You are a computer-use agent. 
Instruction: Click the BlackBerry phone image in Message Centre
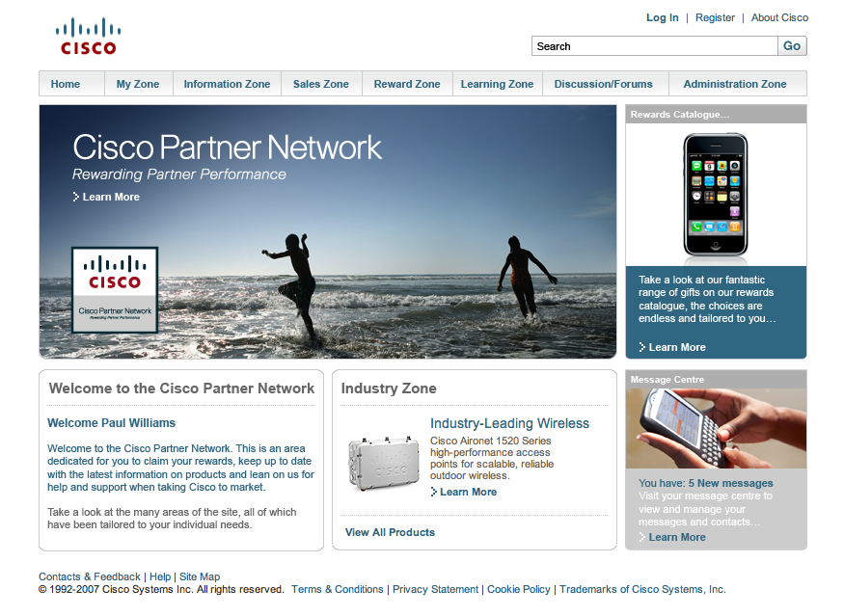(x=716, y=429)
